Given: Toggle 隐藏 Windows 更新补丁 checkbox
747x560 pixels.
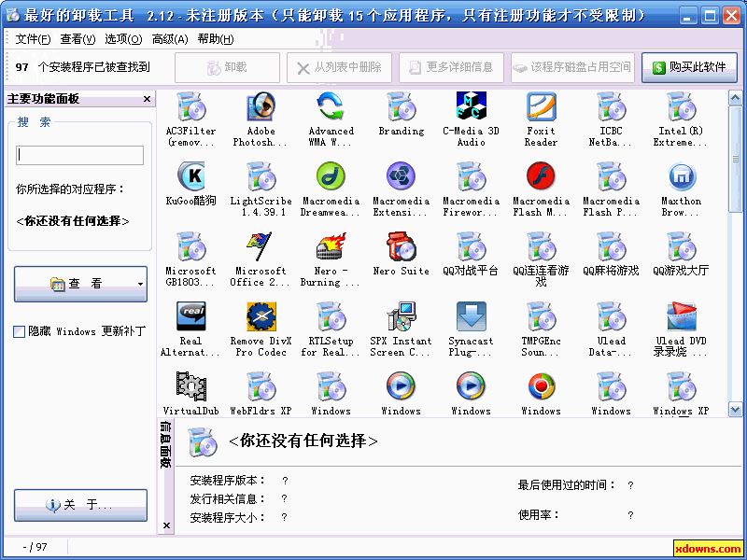Looking at the screenshot, I should (19, 331).
